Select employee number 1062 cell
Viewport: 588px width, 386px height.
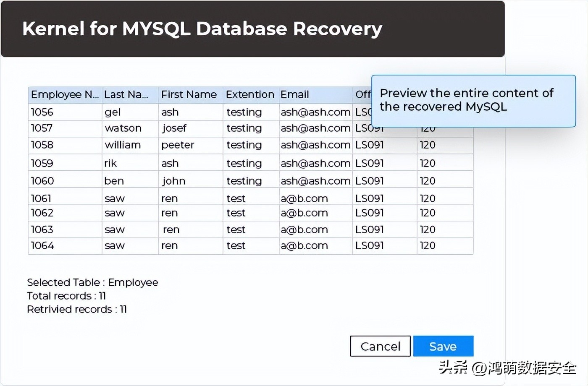[65, 213]
